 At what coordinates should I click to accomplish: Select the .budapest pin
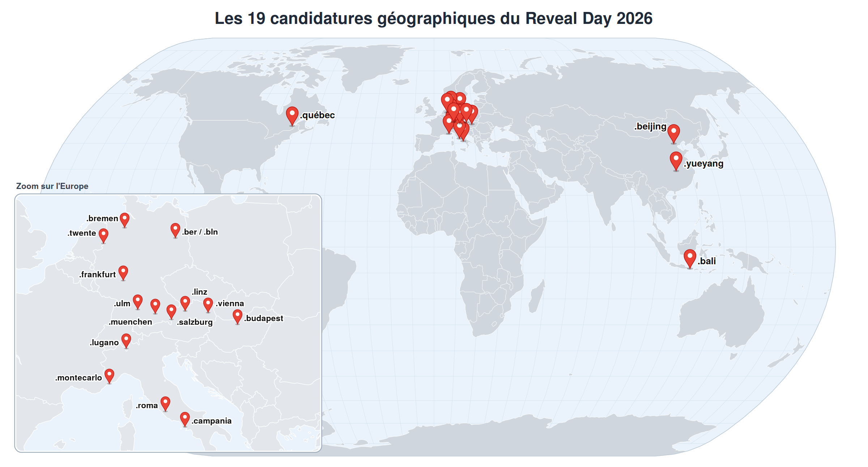pos(237,317)
